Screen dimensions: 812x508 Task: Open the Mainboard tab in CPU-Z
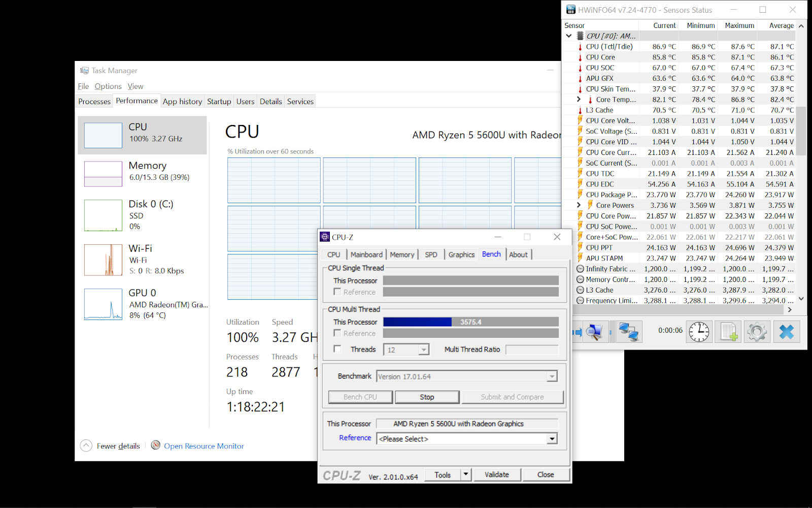tap(366, 255)
